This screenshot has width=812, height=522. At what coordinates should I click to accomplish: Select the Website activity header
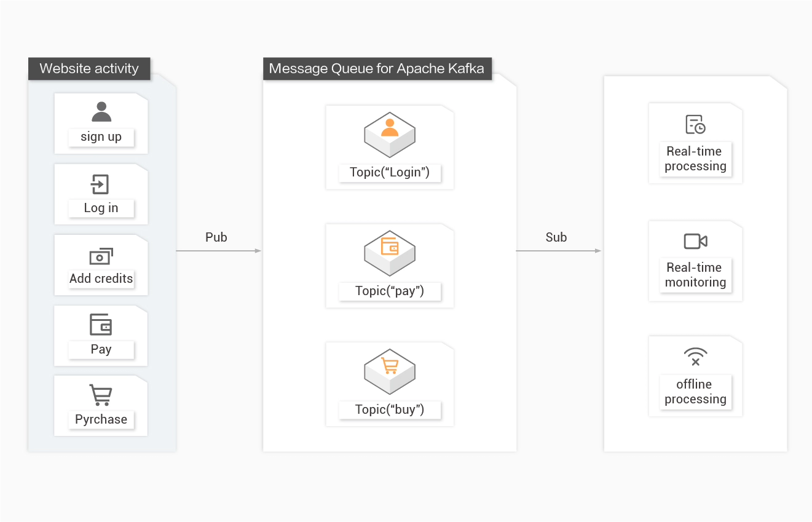[89, 68]
